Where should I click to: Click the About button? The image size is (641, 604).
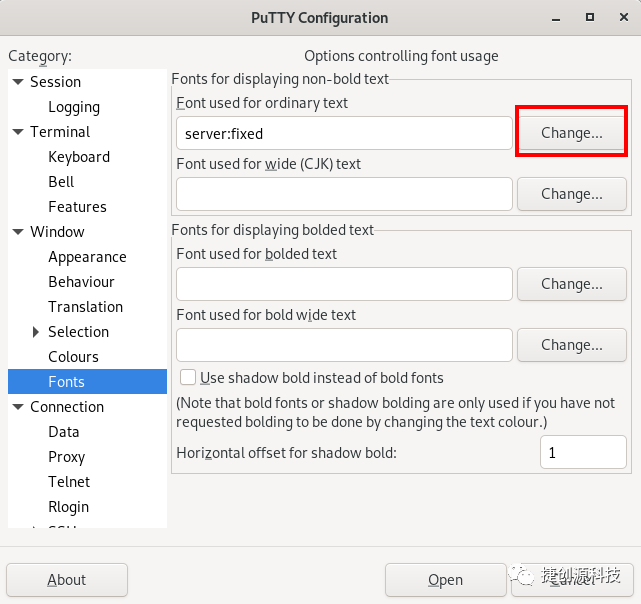tap(67, 580)
